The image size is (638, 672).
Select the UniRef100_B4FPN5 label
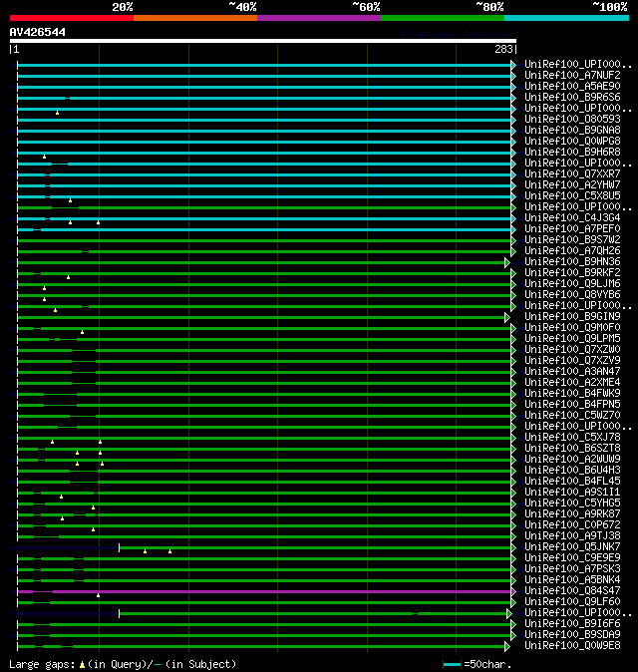(572, 405)
